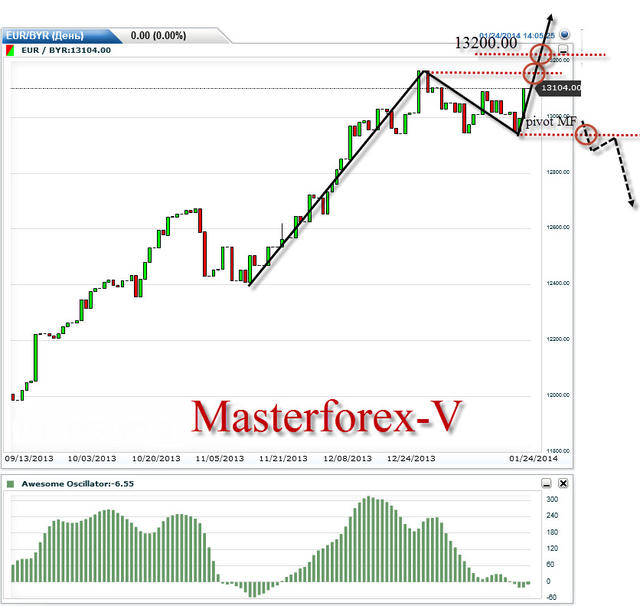Click the blue globe icon beside the timestamp

(x=564, y=35)
